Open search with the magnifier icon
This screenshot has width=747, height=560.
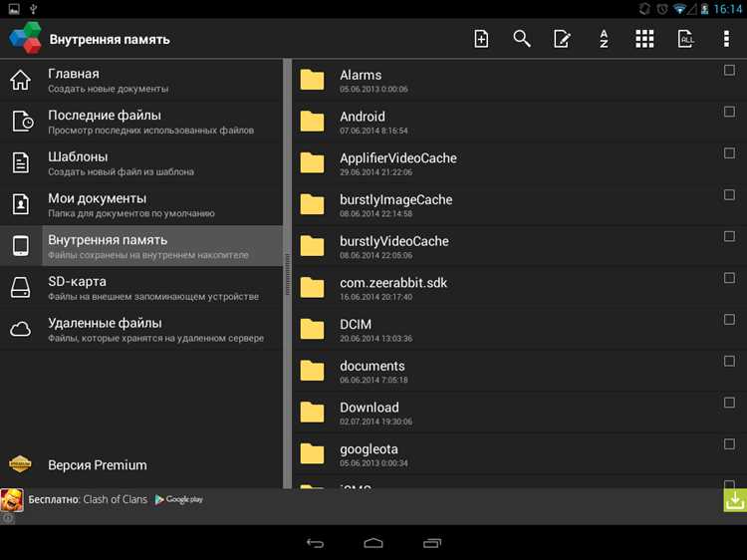click(522, 39)
